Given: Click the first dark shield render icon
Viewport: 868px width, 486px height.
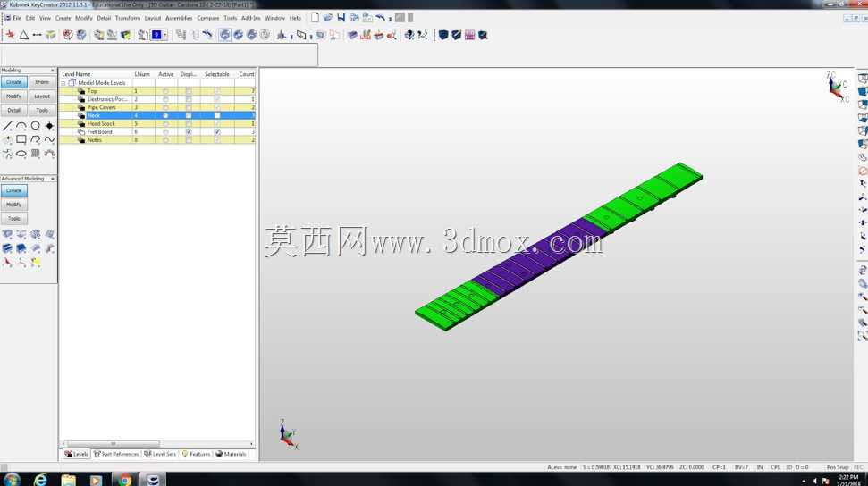Looking at the screenshot, I should coord(442,35).
